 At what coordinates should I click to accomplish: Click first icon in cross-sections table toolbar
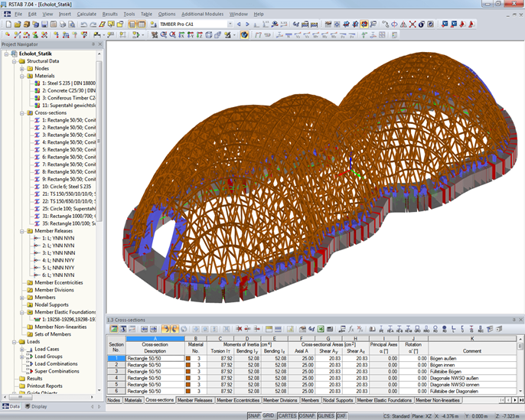(113, 329)
